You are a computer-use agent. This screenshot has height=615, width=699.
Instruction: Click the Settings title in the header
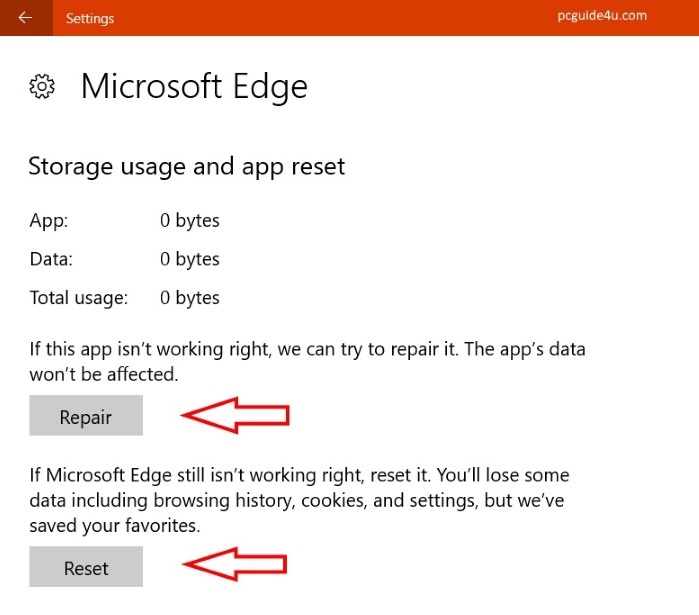90,18
